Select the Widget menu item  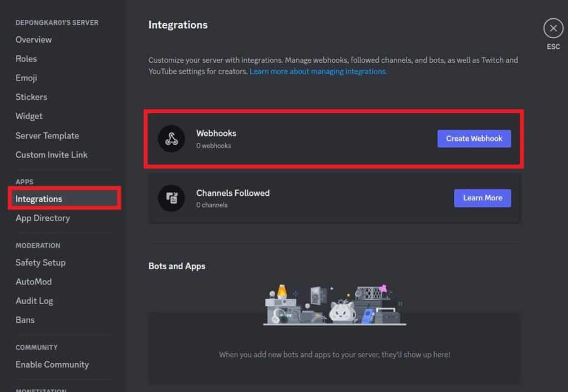pyautogui.click(x=29, y=116)
